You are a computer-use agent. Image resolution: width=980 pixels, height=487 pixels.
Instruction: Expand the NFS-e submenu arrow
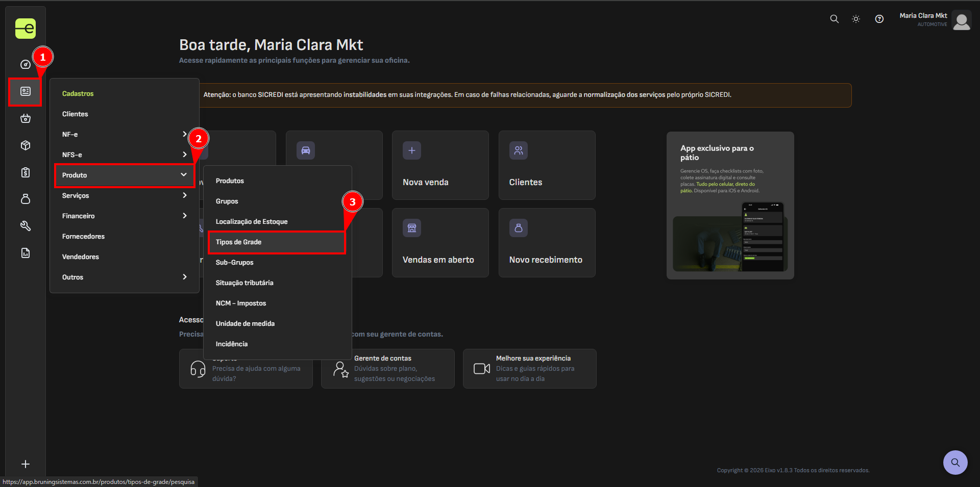185,155
